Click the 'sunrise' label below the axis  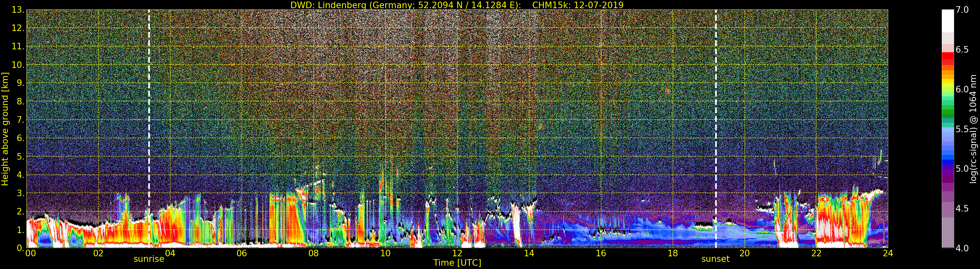point(149,259)
